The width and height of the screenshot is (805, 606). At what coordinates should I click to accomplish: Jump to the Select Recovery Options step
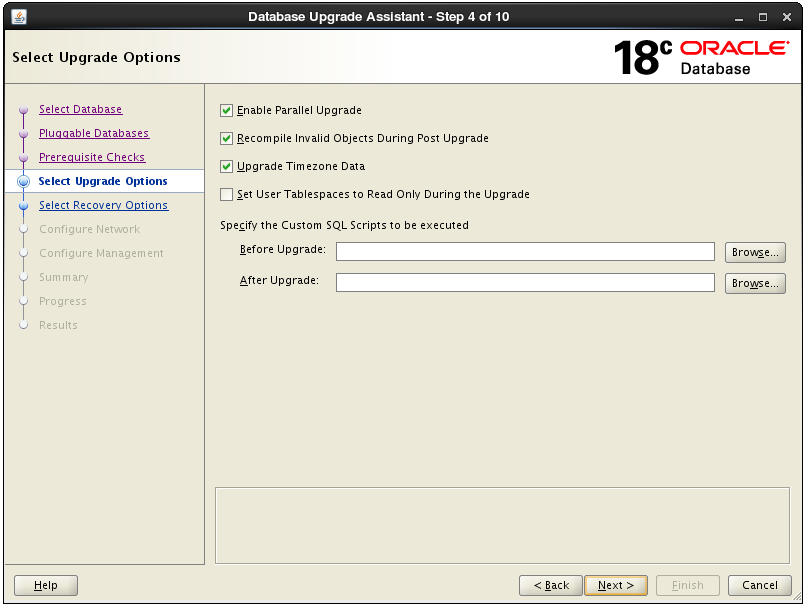click(104, 205)
